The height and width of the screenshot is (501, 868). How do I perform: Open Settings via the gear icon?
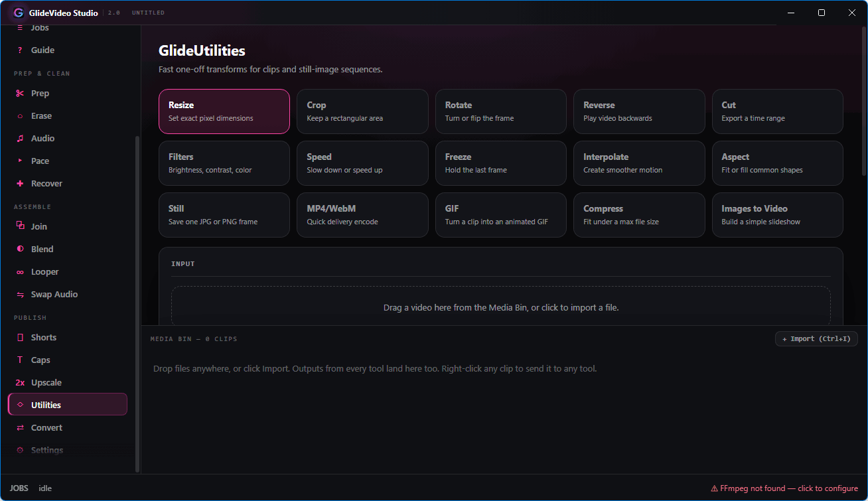point(20,451)
